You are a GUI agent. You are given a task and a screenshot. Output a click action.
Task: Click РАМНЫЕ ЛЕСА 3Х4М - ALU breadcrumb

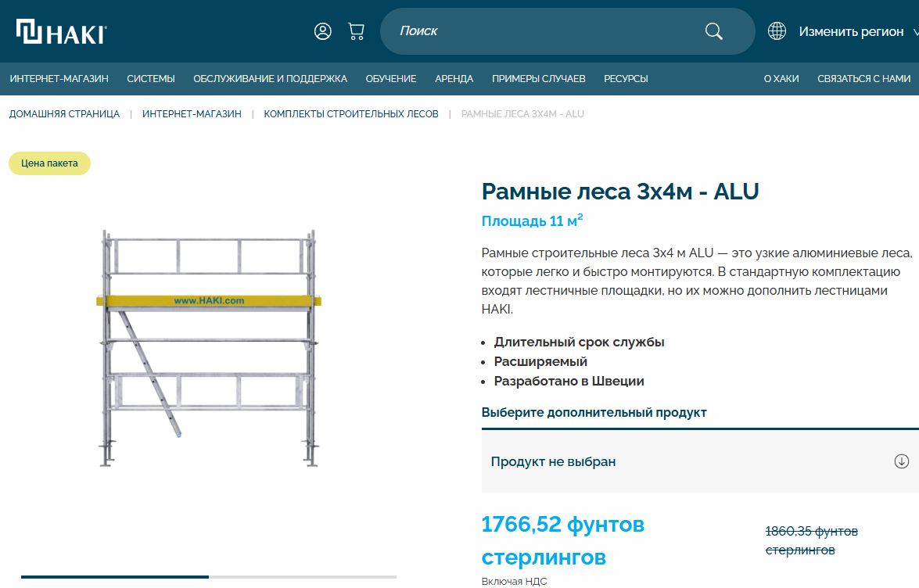coord(522,113)
